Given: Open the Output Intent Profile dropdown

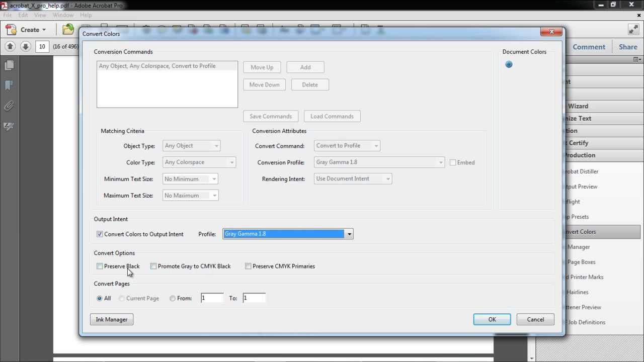Looking at the screenshot, I should [288, 234].
